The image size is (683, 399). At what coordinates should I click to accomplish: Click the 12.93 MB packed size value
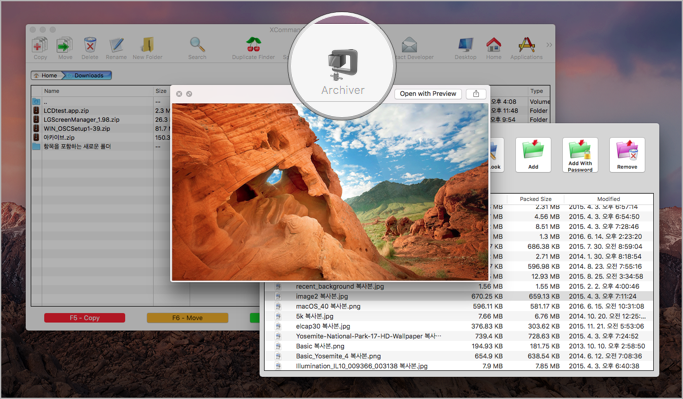click(545, 277)
